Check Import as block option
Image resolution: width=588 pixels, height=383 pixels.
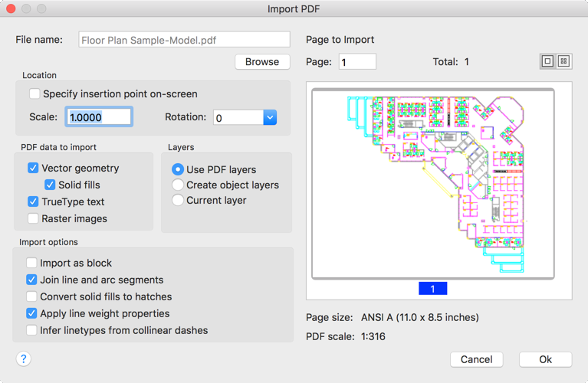(31, 263)
